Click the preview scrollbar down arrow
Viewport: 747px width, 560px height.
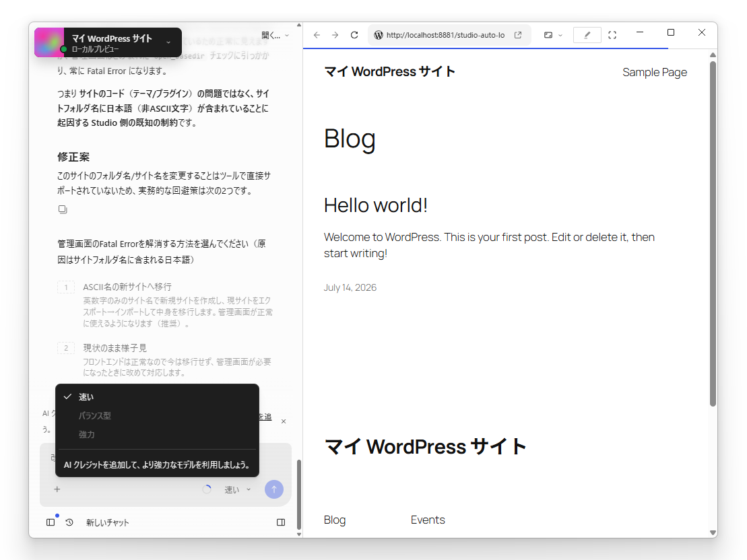tap(713, 533)
